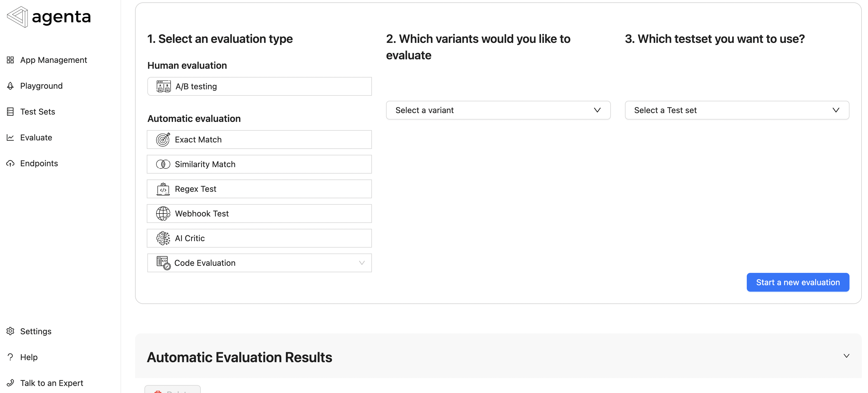Image resolution: width=868 pixels, height=393 pixels.
Task: Select Evaluate from sidebar
Action: tap(36, 137)
